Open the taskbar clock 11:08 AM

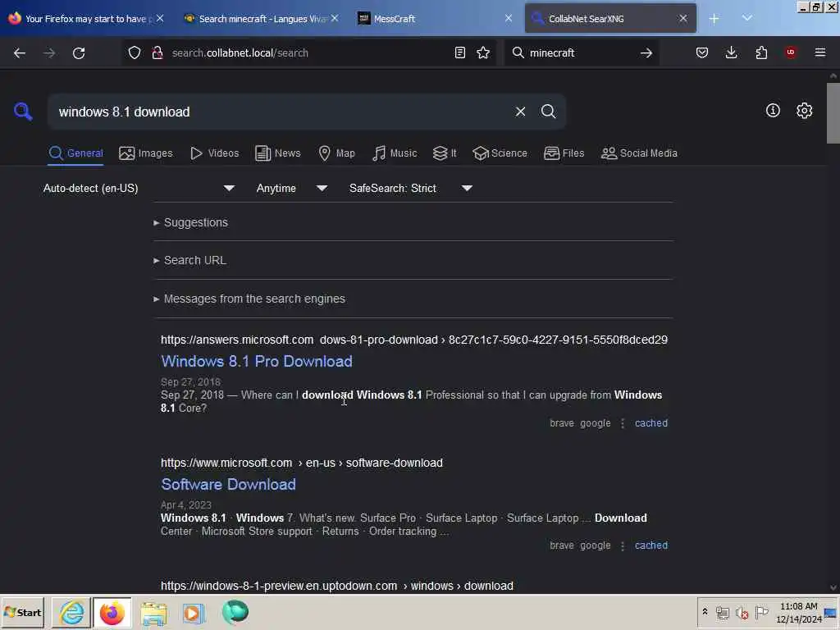pos(798,613)
